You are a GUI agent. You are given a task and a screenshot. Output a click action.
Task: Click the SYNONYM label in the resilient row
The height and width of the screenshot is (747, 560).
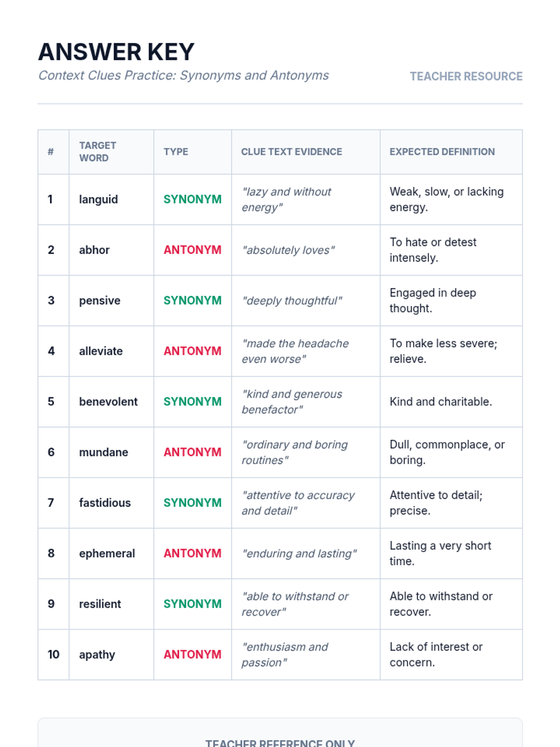click(x=192, y=604)
